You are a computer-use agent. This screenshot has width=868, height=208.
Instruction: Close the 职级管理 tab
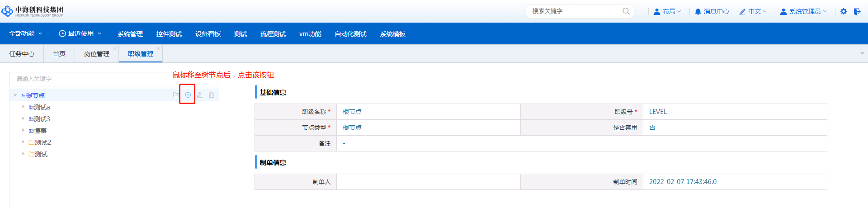(x=159, y=48)
